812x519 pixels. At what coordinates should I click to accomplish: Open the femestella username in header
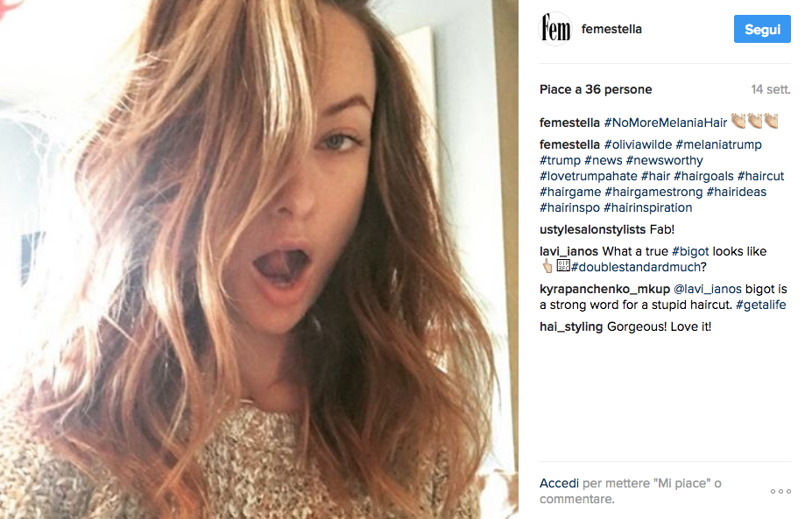point(611,29)
